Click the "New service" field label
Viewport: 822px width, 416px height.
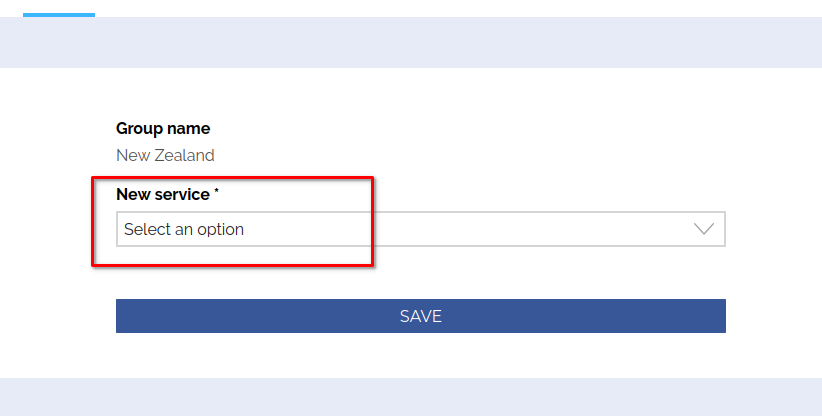point(162,194)
